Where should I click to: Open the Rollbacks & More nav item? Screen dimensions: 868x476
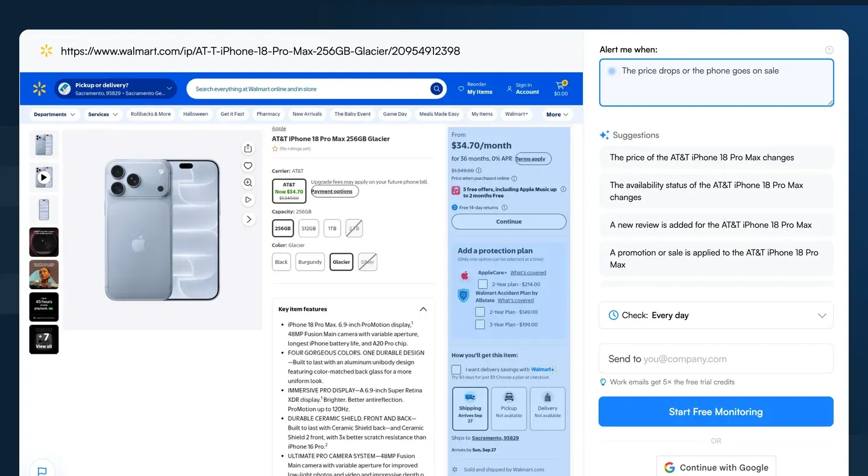[151, 114]
